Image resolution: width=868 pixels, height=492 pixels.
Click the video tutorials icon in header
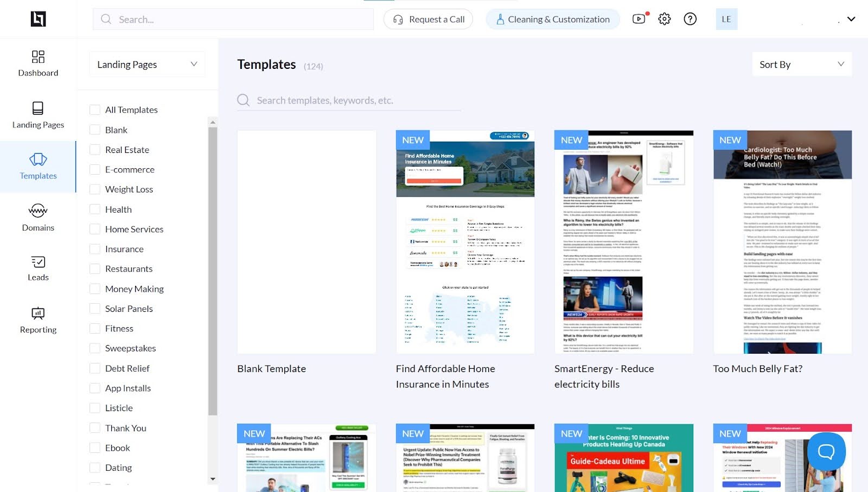click(639, 19)
